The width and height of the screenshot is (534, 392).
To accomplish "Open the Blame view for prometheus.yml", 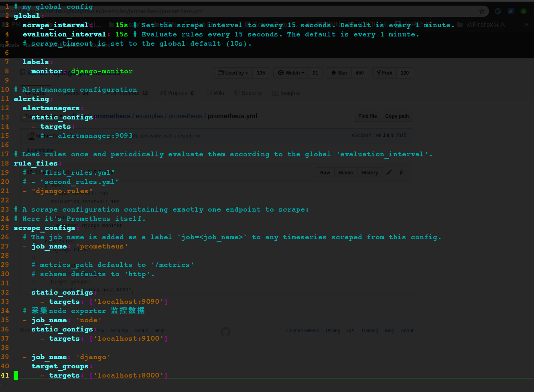I will point(345,172).
